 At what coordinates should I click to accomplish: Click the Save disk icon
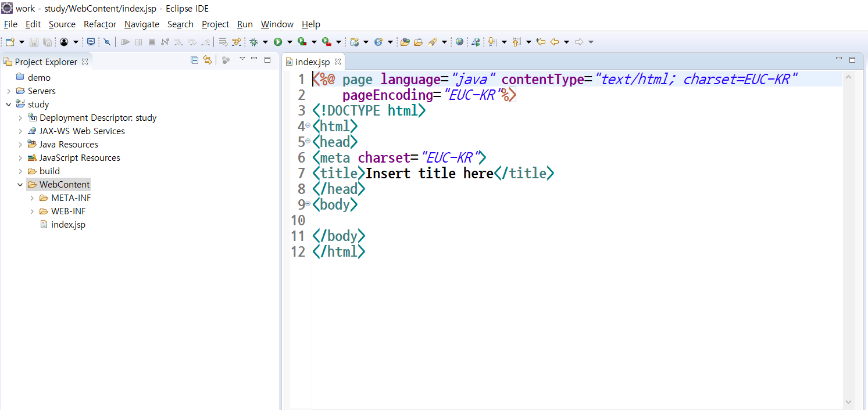point(34,42)
